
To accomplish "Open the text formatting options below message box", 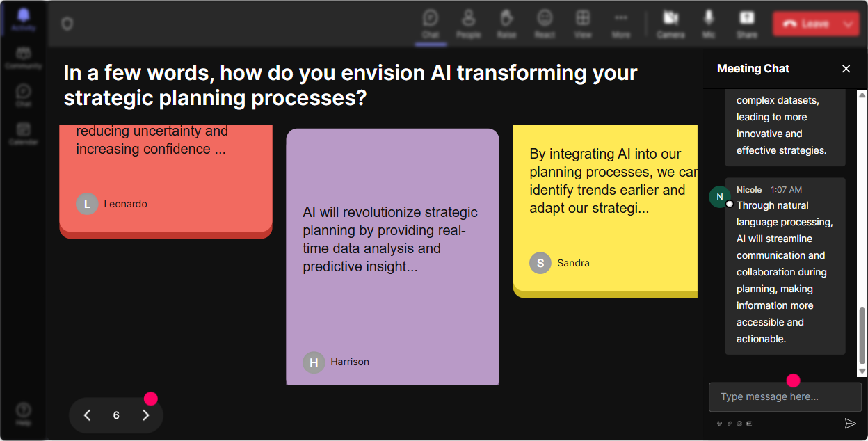I will (x=719, y=423).
